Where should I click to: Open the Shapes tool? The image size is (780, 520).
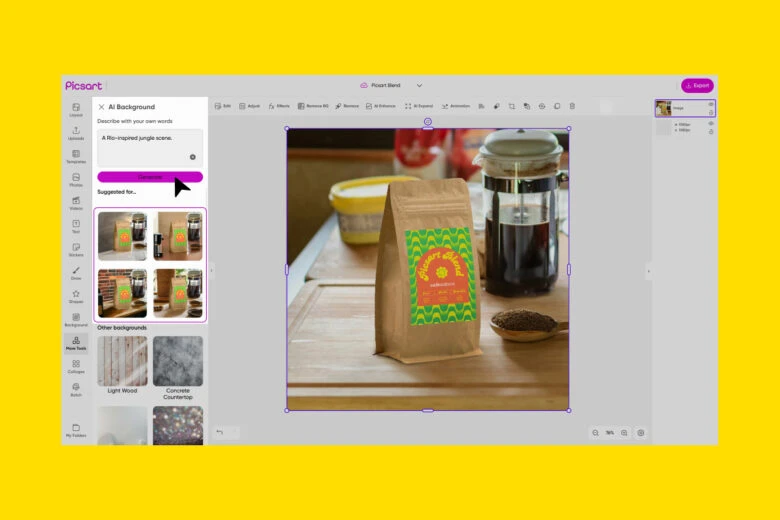click(76, 296)
